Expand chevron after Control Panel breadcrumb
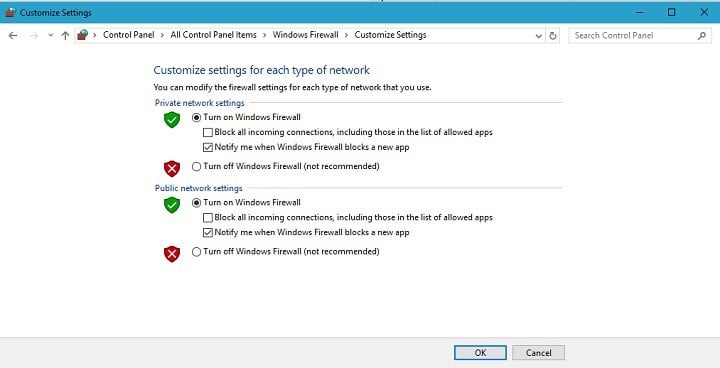The image size is (720, 368). [x=163, y=35]
